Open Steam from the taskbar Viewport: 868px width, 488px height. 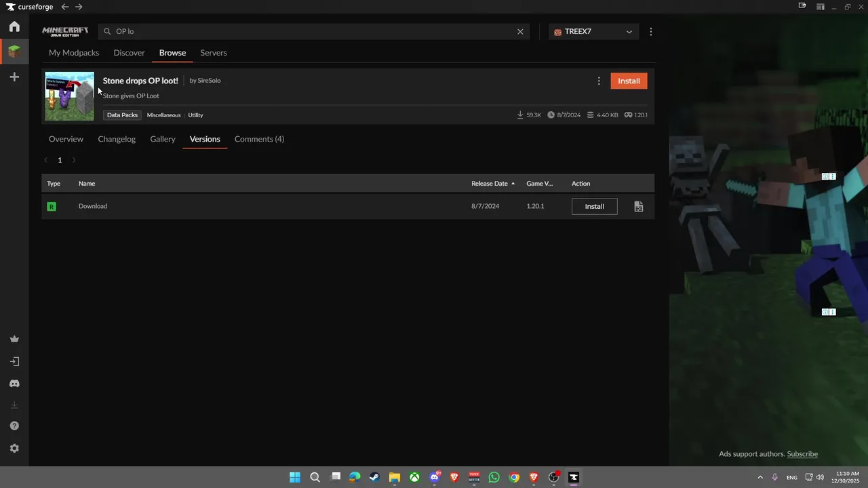(x=374, y=477)
